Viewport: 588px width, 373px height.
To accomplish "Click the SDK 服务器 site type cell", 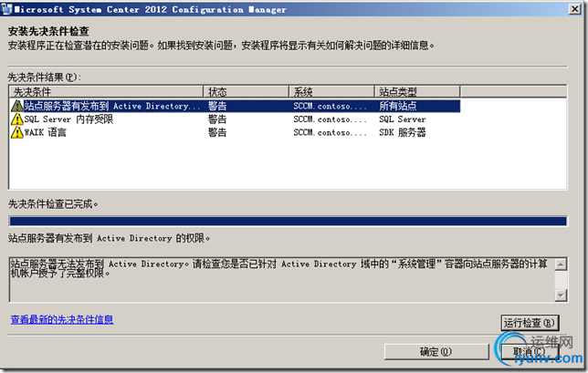I will coord(403,132).
